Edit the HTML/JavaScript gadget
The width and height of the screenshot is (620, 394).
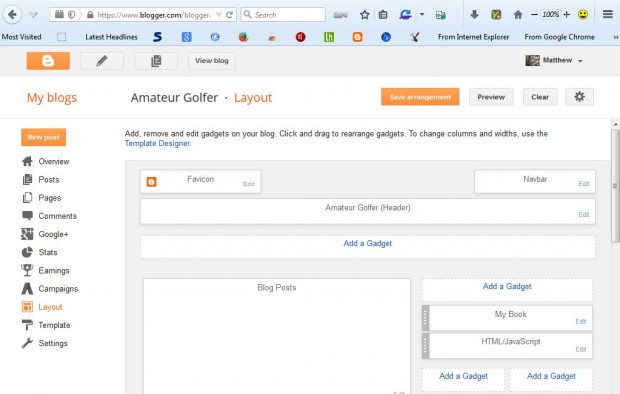click(580, 349)
